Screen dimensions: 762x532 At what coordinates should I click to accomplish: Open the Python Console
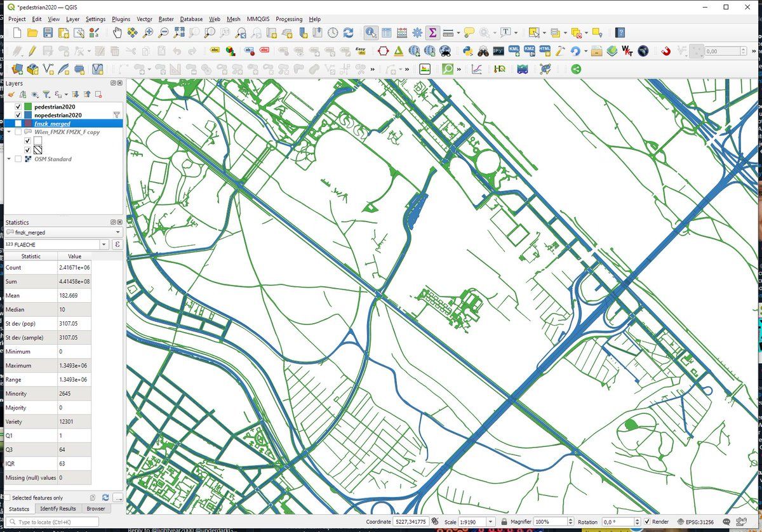click(x=467, y=51)
